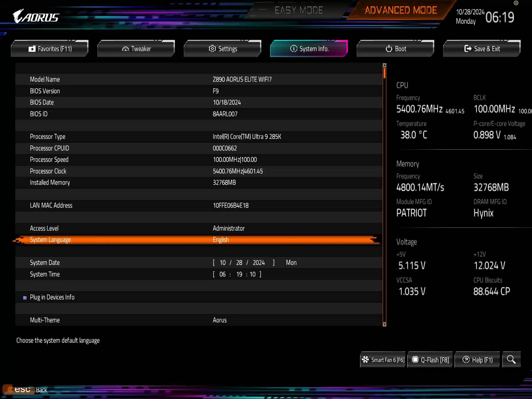Select the System Info. tab
The height and width of the screenshot is (399, 532).
309,49
